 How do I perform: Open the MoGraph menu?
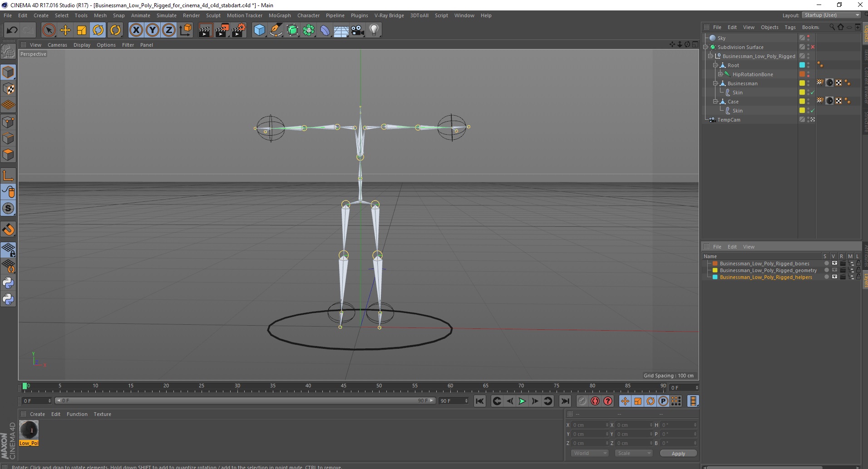[x=280, y=15]
